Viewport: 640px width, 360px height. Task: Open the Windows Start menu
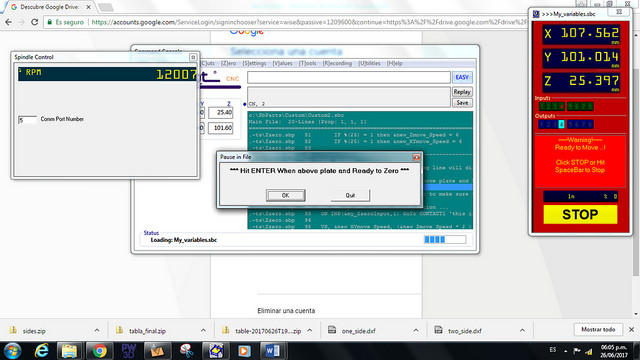(12, 351)
